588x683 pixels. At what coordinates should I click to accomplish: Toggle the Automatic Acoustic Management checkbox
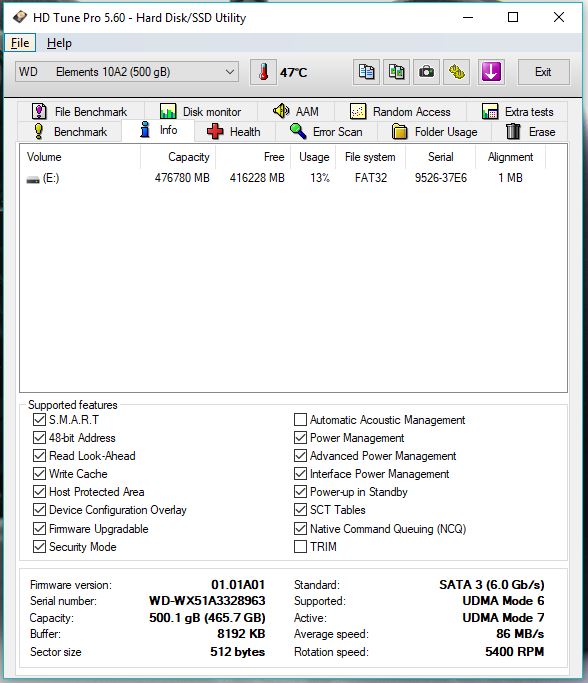point(301,420)
